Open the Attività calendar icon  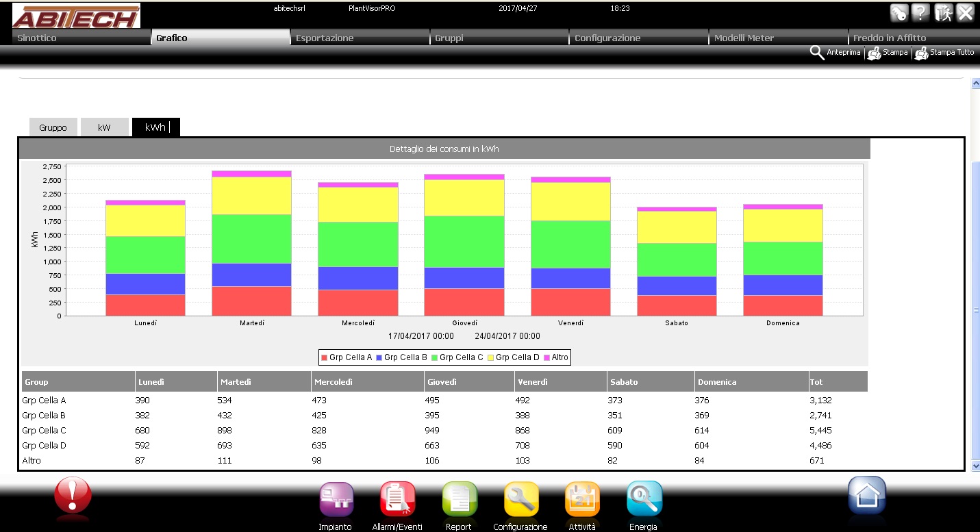(582, 500)
